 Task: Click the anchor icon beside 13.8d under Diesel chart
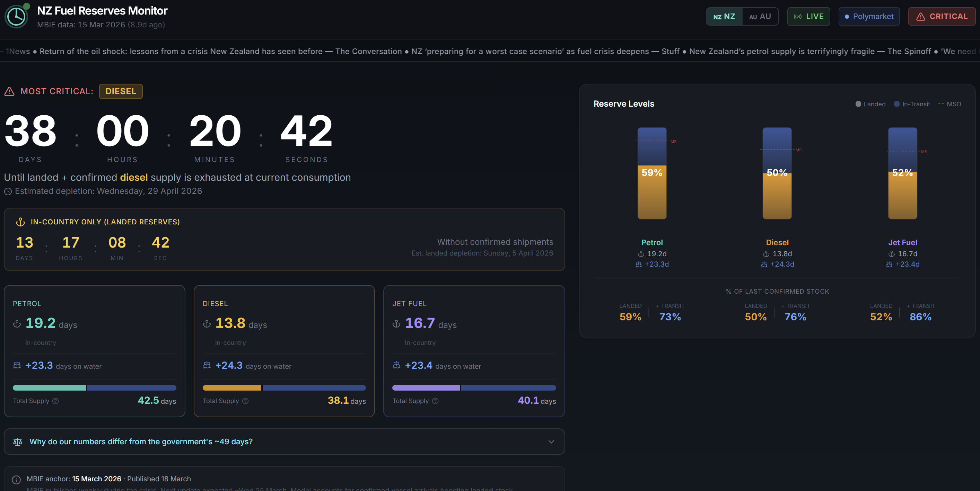tap(766, 254)
